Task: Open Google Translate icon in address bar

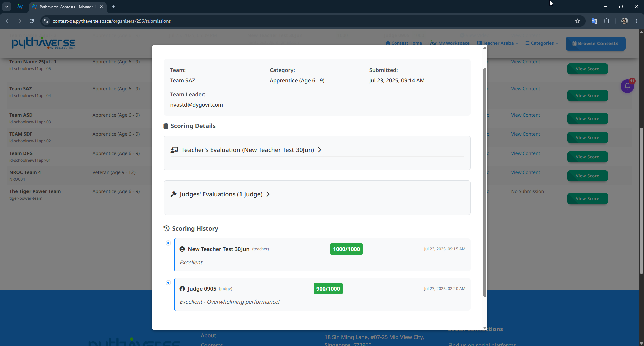Action: point(594,21)
